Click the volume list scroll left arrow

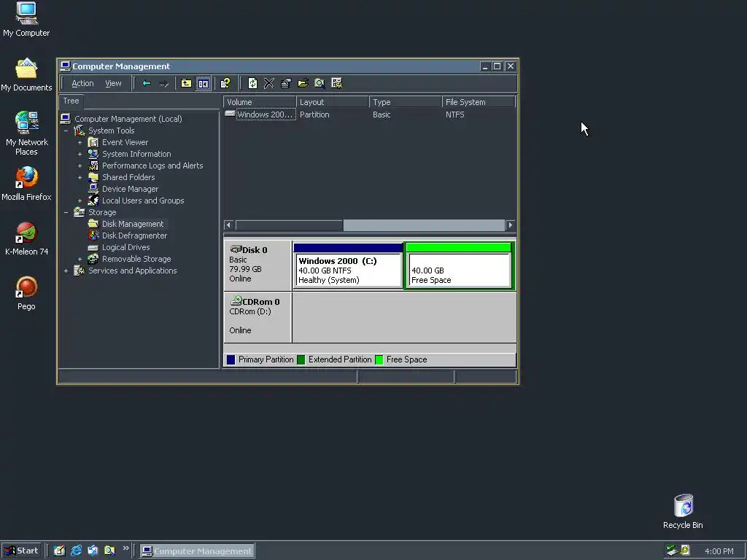tap(228, 225)
